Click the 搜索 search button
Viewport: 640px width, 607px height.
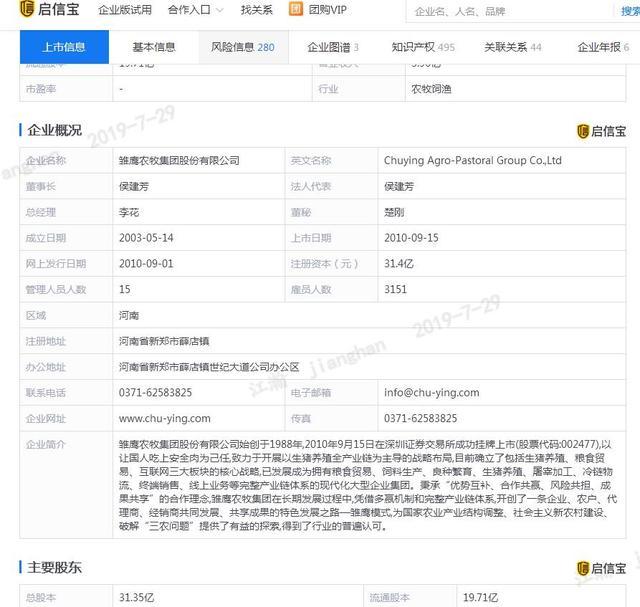click(x=631, y=11)
